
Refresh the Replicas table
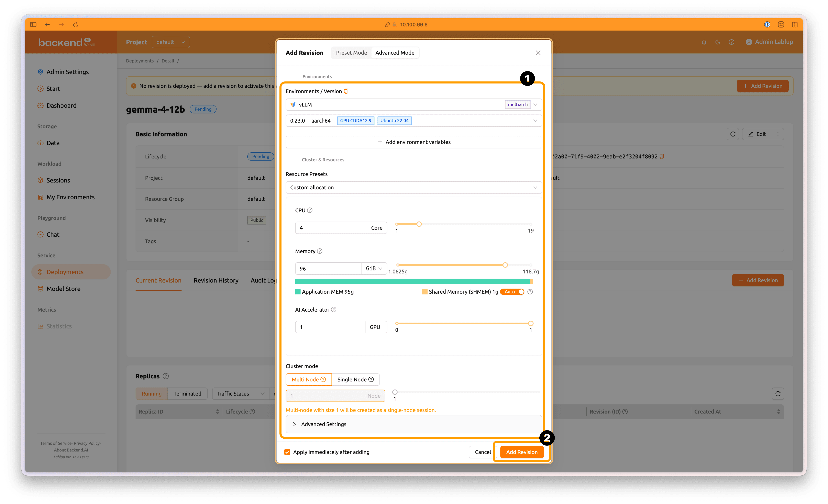pyautogui.click(x=778, y=393)
